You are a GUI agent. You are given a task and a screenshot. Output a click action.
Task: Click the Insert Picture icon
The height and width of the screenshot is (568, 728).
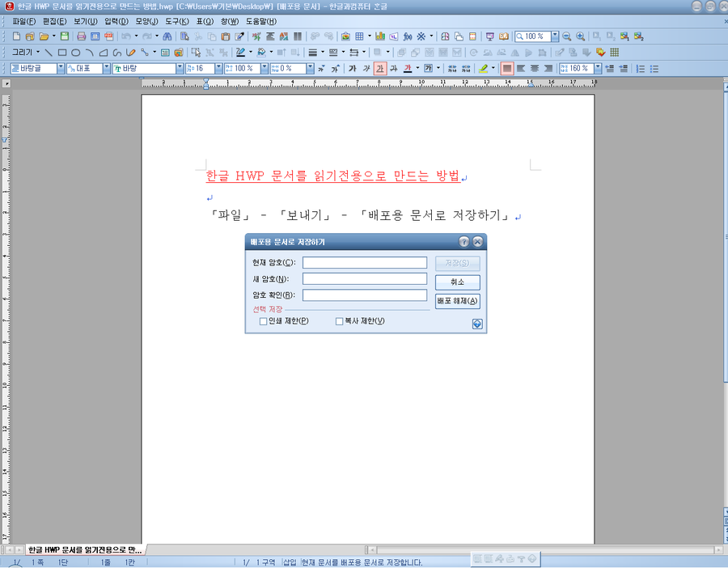tap(345, 36)
